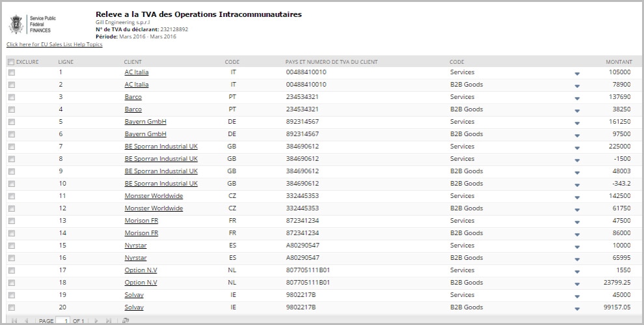Select the B2B Goods code on line 14
The image size is (644, 325).
[466, 233]
